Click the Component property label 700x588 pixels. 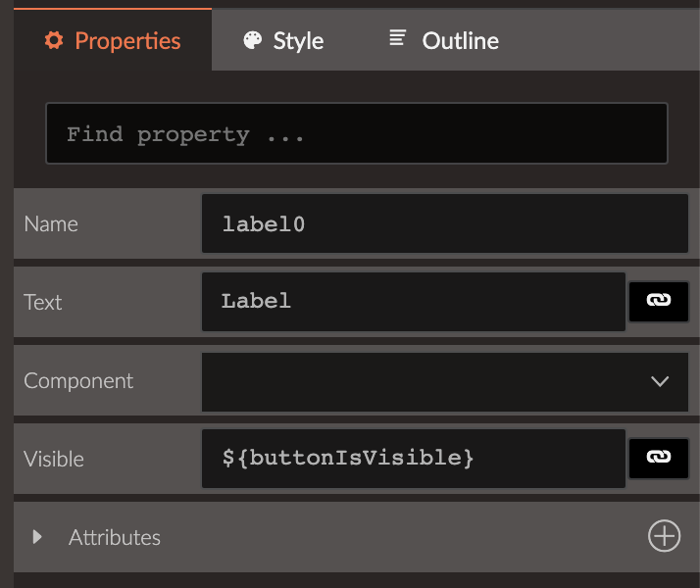point(78,380)
